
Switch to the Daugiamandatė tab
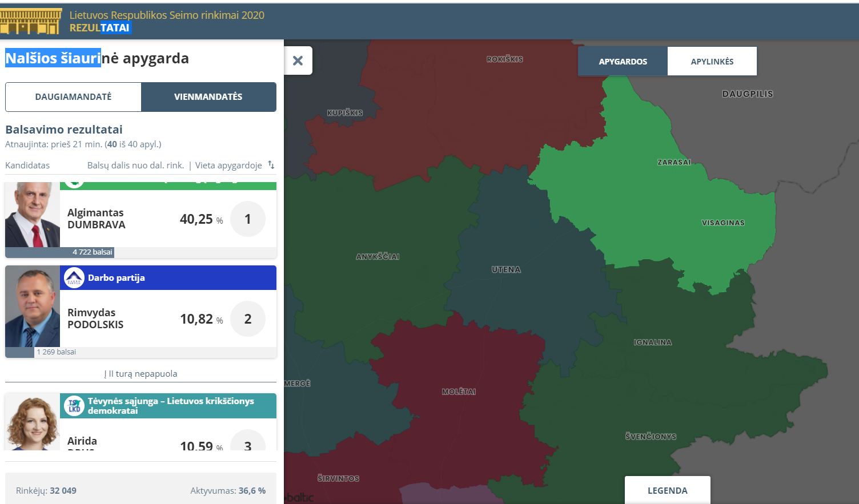coord(73,97)
